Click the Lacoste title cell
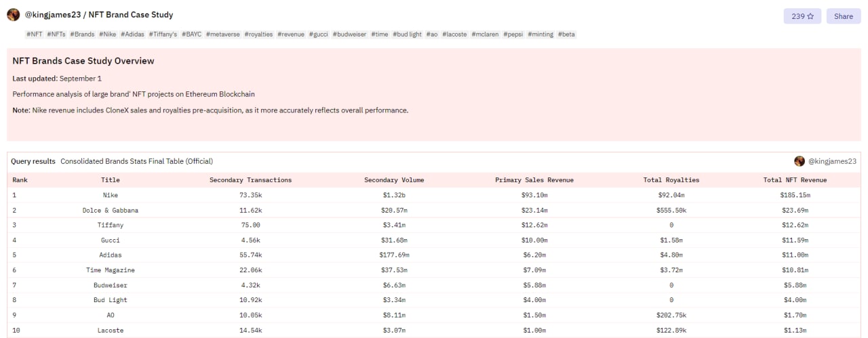The height and width of the screenshot is (338, 868). 111,330
